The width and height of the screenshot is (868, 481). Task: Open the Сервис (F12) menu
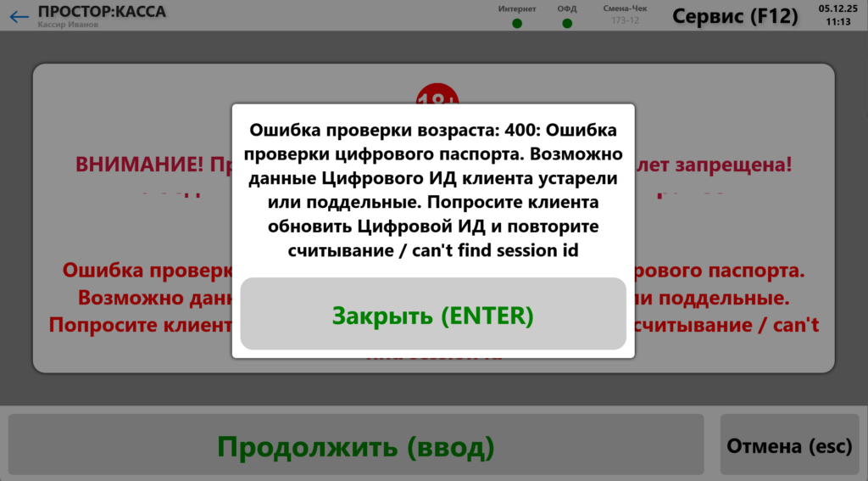pos(734,16)
